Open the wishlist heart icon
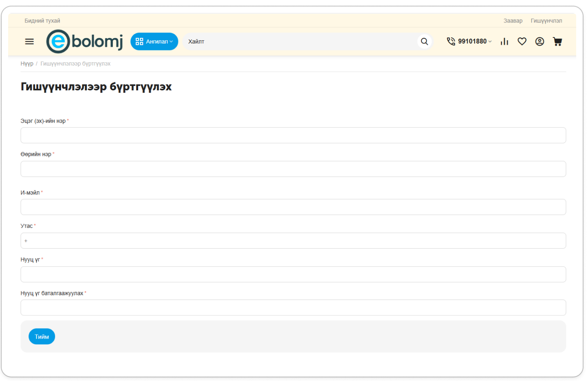588x381 pixels. [x=522, y=42]
